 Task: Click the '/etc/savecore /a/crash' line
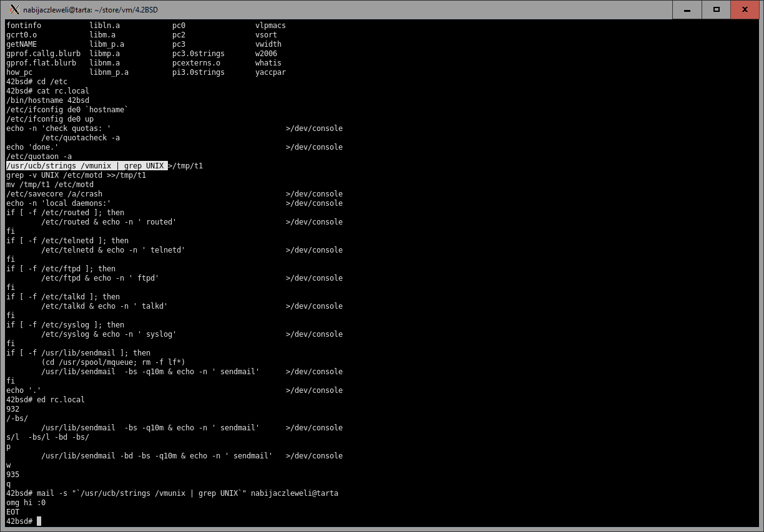54,194
